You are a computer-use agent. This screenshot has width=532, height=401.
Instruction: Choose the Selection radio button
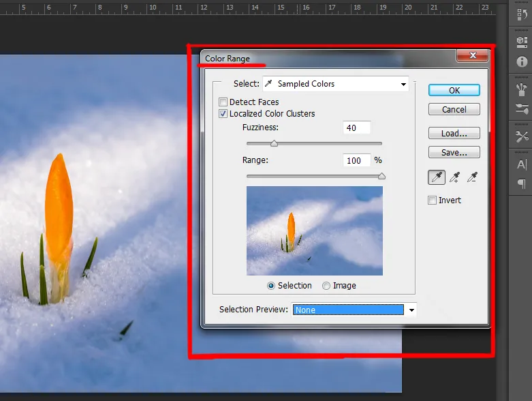click(x=270, y=286)
